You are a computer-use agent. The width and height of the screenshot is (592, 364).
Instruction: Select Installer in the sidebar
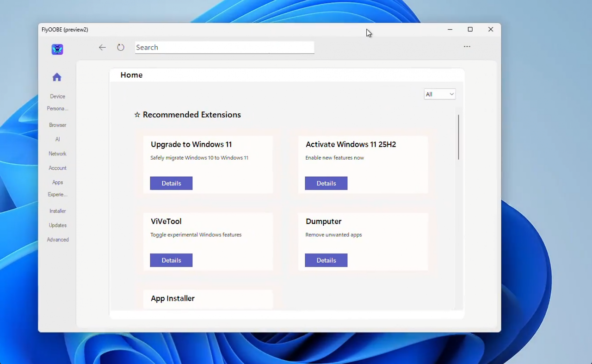(x=58, y=211)
